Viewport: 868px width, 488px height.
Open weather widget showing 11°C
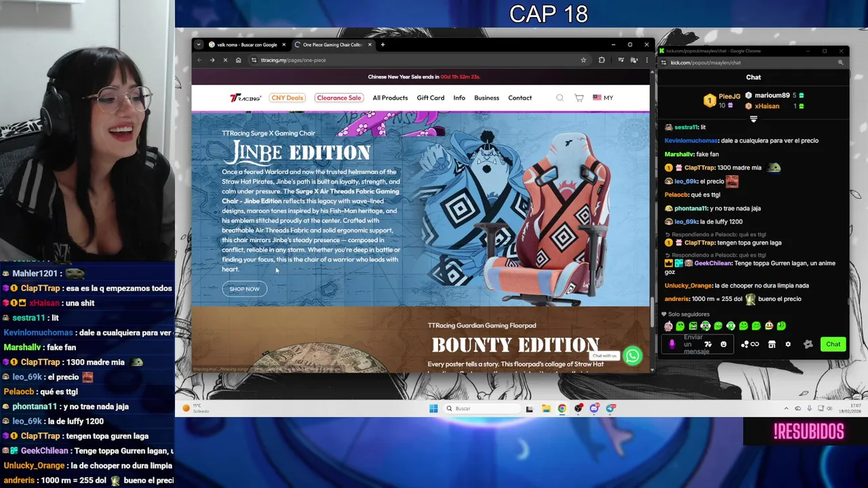click(x=195, y=408)
